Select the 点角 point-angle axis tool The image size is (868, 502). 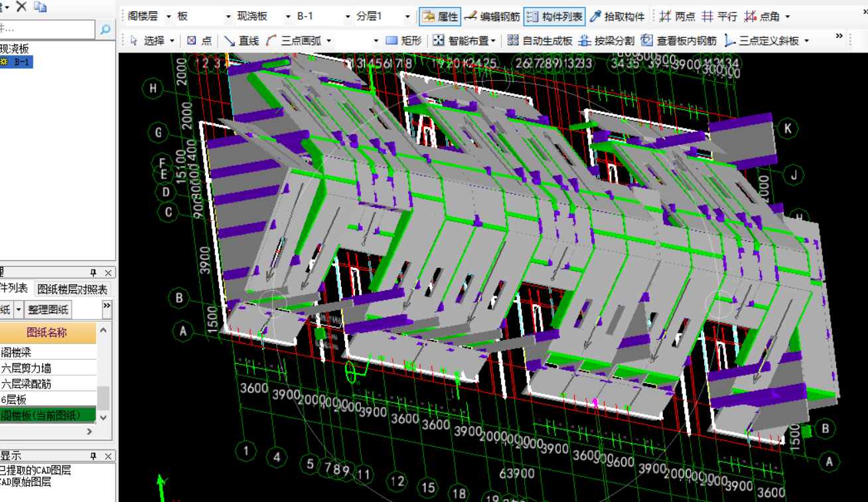click(x=762, y=17)
